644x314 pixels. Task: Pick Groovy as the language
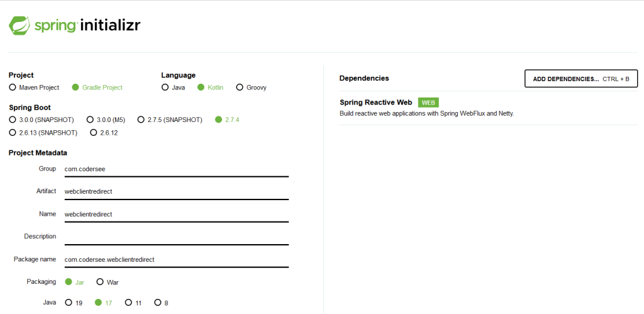coord(240,87)
